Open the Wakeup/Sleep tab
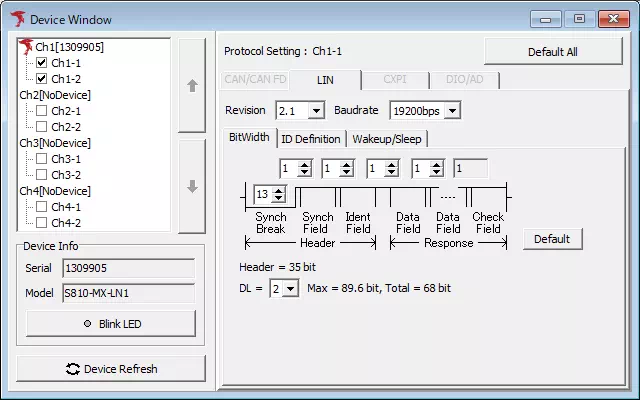This screenshot has height=400, width=640. 388,139
